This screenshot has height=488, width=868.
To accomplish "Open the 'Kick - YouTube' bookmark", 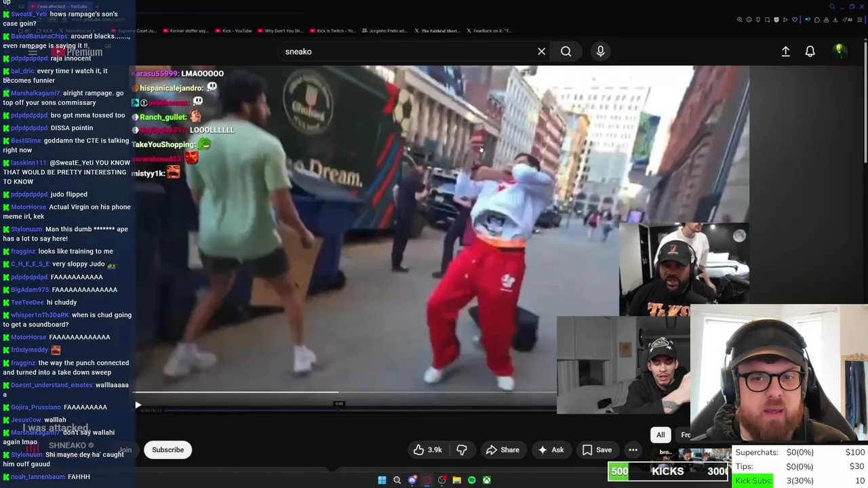I will click(234, 30).
